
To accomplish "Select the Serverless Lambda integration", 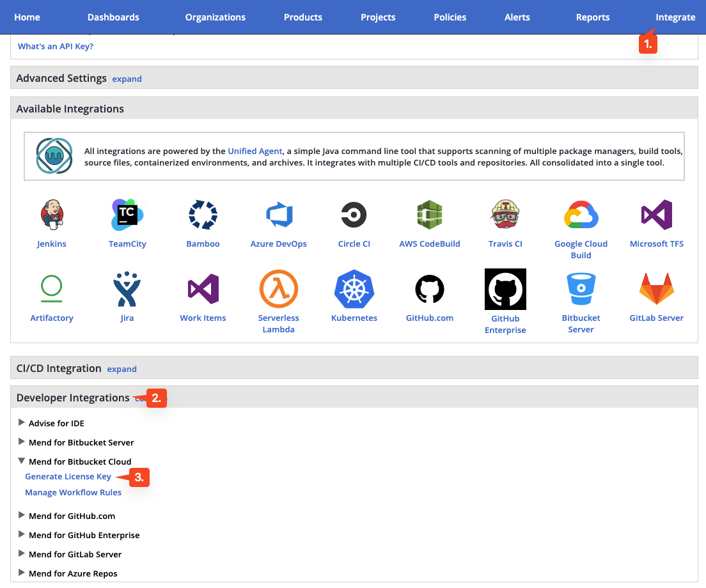I will click(x=278, y=289).
